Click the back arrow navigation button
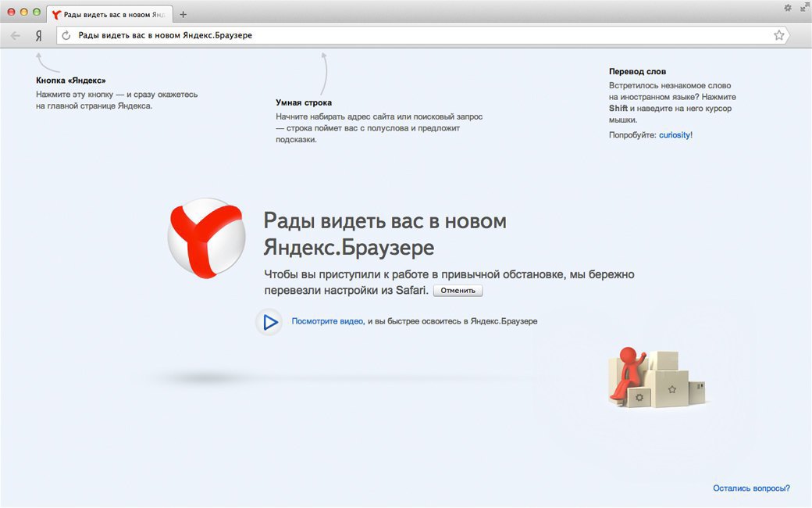Screen dimensions: 812x508 [16, 36]
